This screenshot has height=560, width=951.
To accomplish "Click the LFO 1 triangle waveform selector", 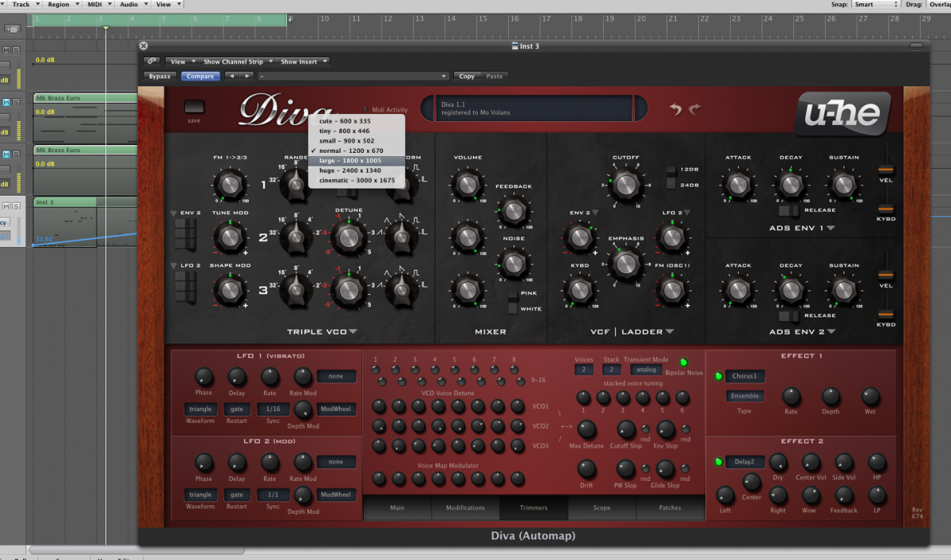I will tap(201, 409).
